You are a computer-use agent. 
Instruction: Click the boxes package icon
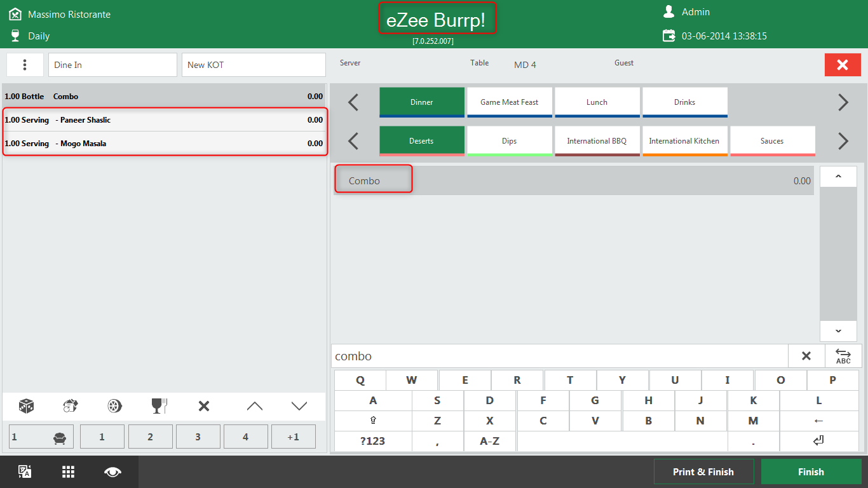(x=70, y=406)
